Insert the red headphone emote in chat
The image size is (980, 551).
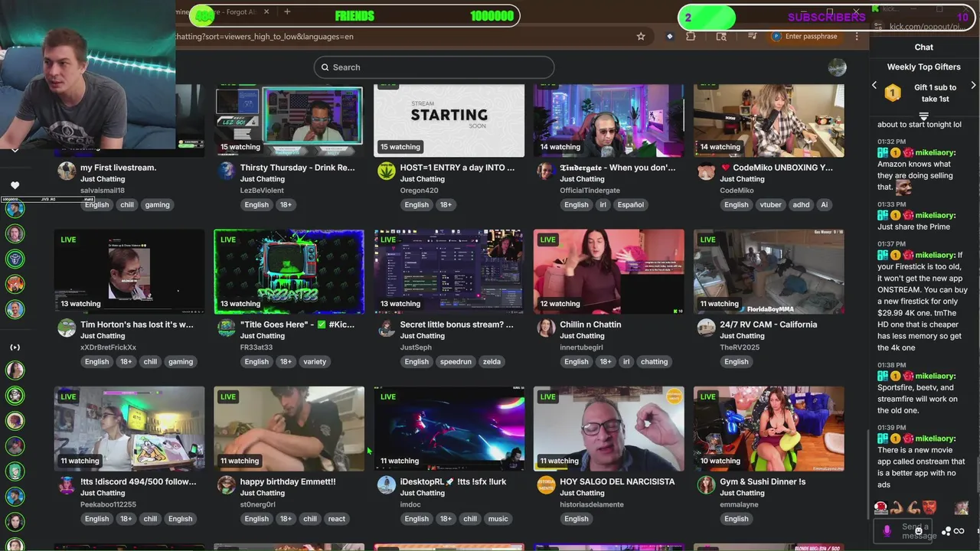click(x=880, y=507)
